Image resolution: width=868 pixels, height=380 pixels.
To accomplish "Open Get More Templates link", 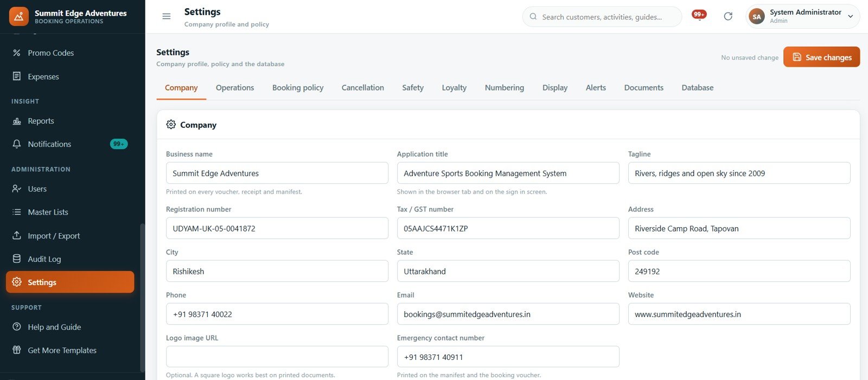I will tap(70, 350).
